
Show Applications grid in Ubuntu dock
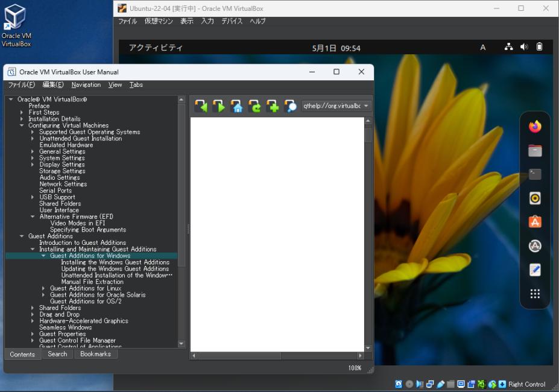point(535,294)
